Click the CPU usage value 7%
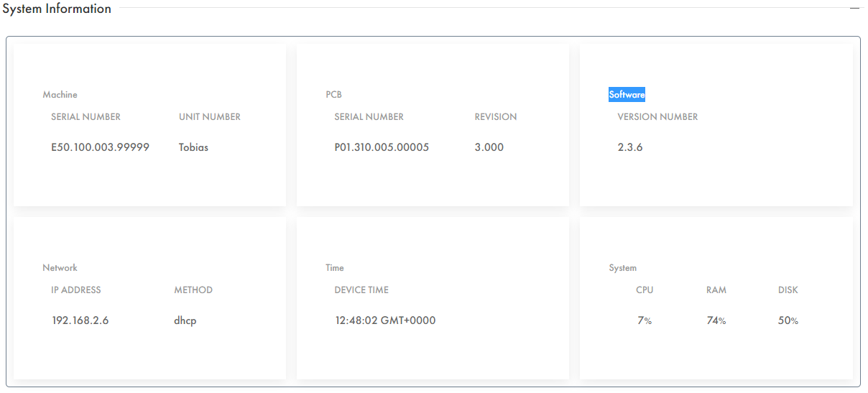 click(645, 320)
